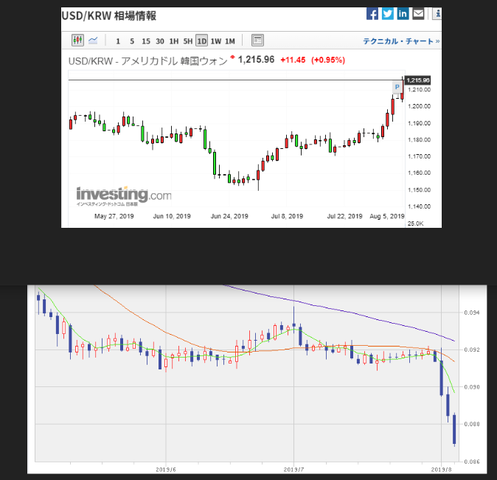497x480 pixels.
Task: Click the Jun 10, 2019 date label
Action: 172,216
